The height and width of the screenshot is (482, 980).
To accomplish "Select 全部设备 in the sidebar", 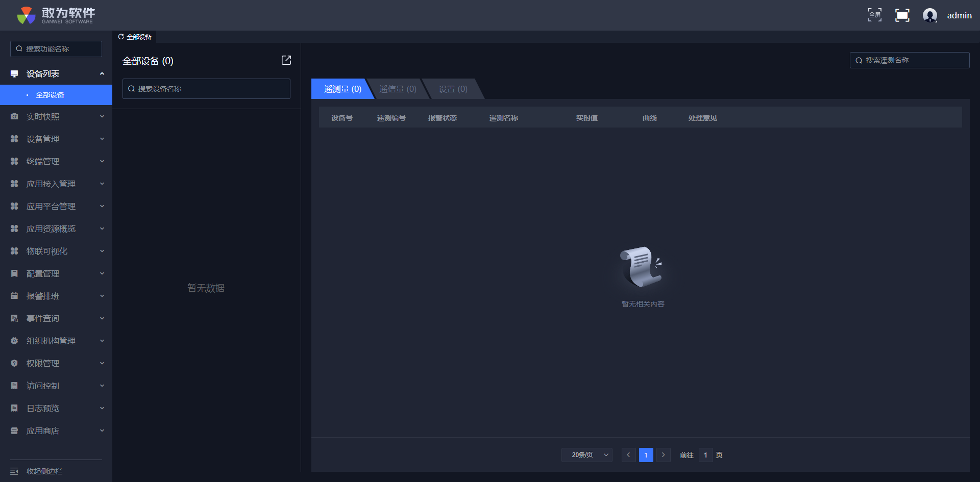I will click(56, 95).
